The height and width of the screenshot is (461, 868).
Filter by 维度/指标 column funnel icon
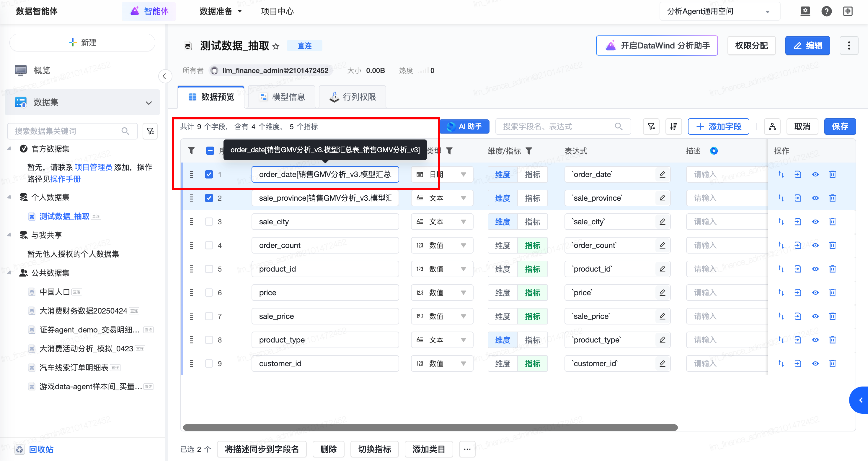[529, 151]
